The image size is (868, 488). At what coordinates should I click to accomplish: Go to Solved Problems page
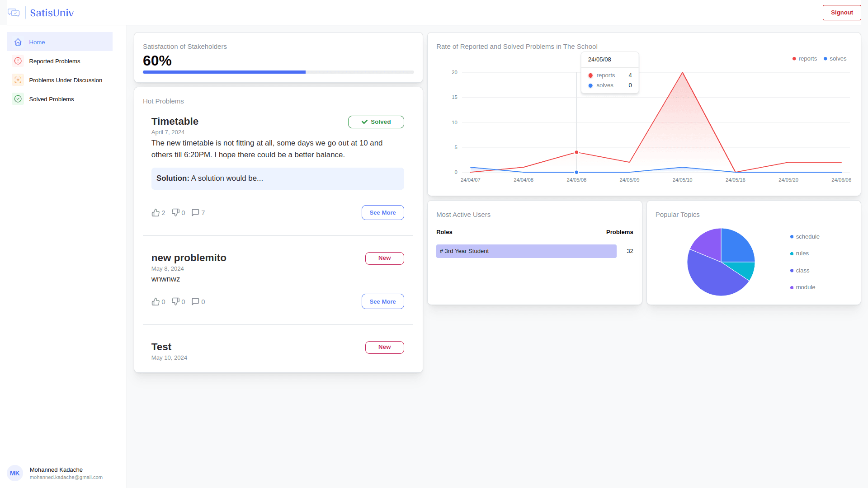(x=52, y=99)
